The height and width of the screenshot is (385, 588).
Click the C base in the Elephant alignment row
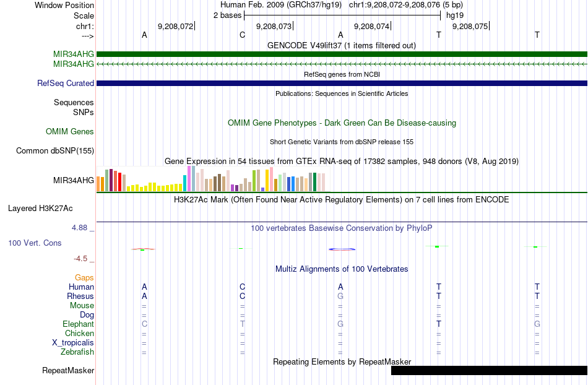click(144, 324)
